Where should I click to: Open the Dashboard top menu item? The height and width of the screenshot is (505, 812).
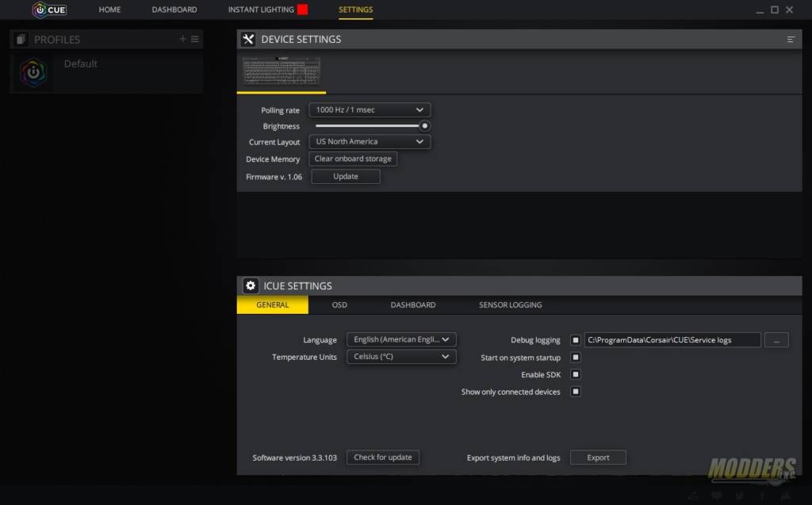coord(174,10)
